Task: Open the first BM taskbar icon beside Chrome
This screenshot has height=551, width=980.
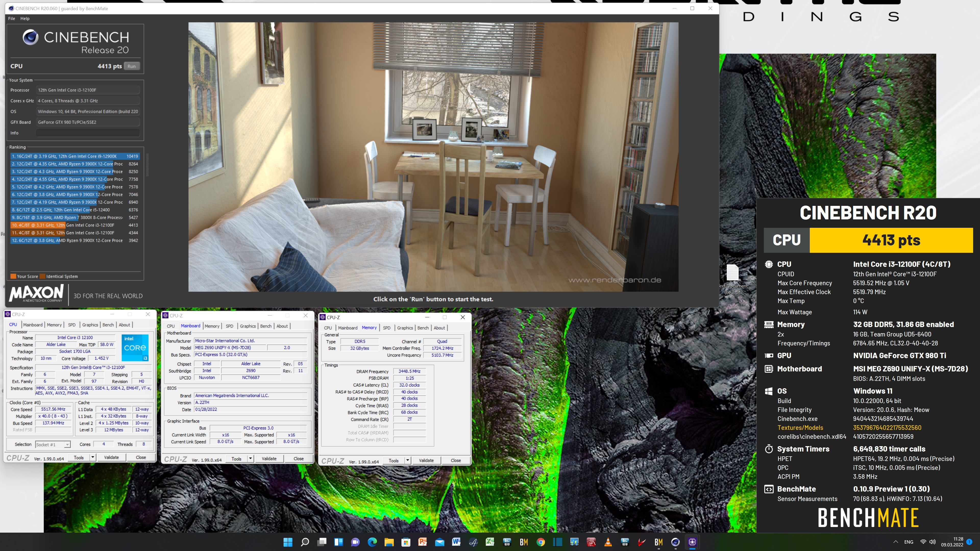Action: (524, 542)
